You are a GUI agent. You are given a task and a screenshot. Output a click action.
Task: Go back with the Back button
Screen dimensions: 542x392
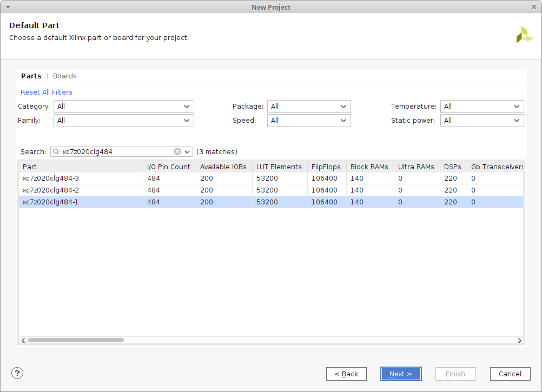pos(346,374)
